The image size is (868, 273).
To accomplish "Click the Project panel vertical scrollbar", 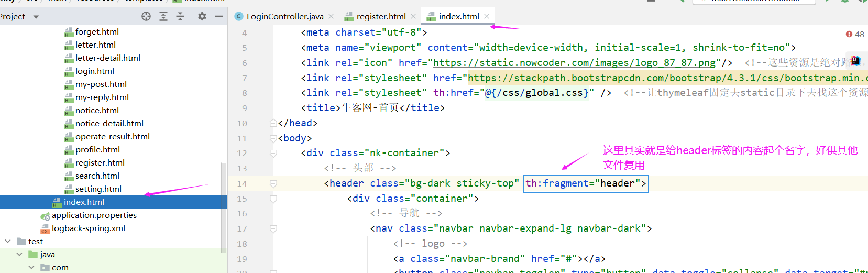I will pos(224,207).
